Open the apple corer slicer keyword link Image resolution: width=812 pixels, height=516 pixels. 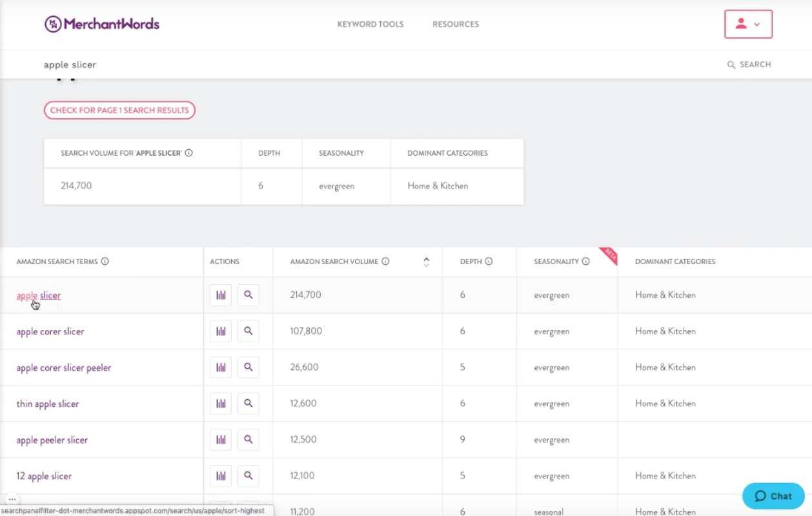click(50, 331)
